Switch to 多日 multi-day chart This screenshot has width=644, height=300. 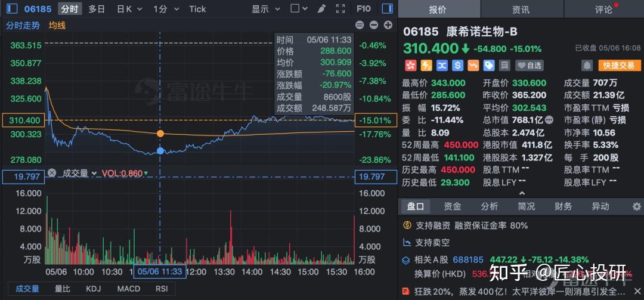tap(97, 8)
